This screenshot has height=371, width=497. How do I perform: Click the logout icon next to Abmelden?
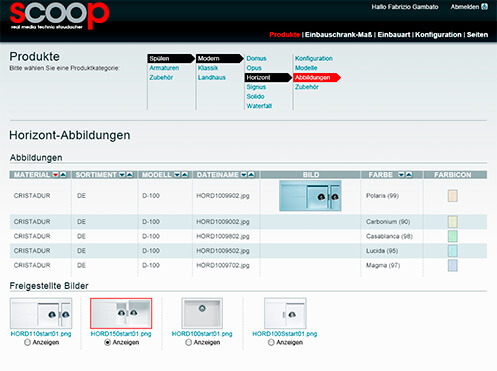coord(485,7)
